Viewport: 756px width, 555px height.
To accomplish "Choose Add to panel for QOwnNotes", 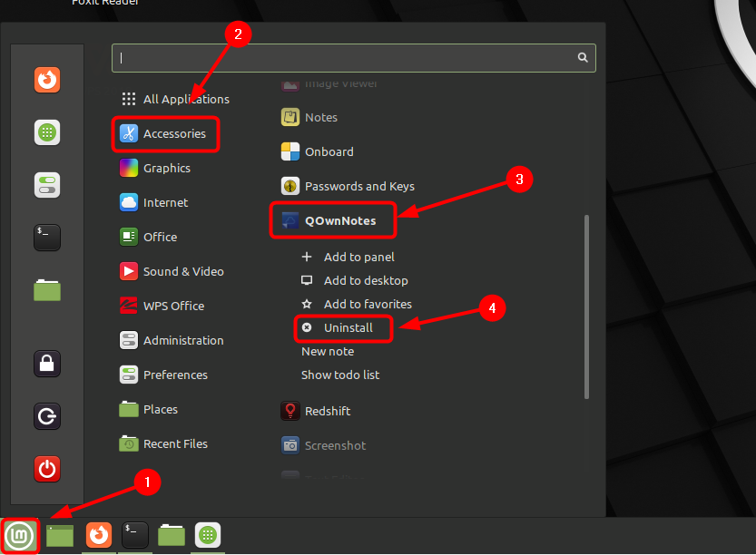I will [x=348, y=257].
